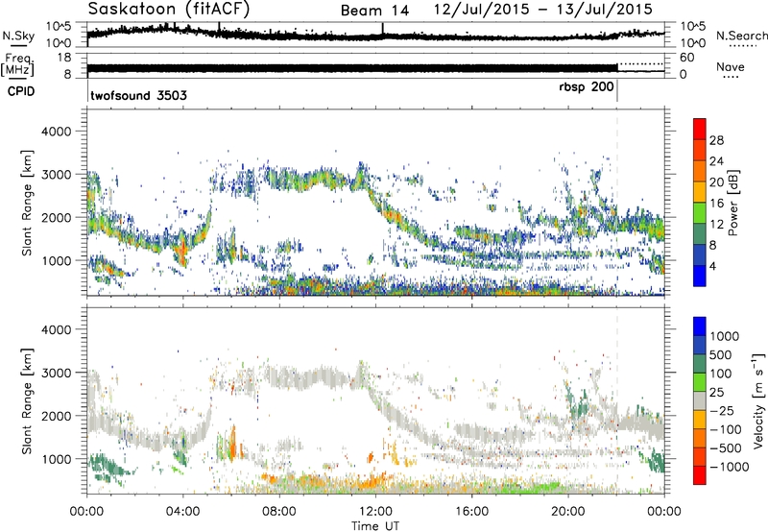Click the '4000' tick of the power panel
This screenshot has height=532, width=768.
pos(56,132)
